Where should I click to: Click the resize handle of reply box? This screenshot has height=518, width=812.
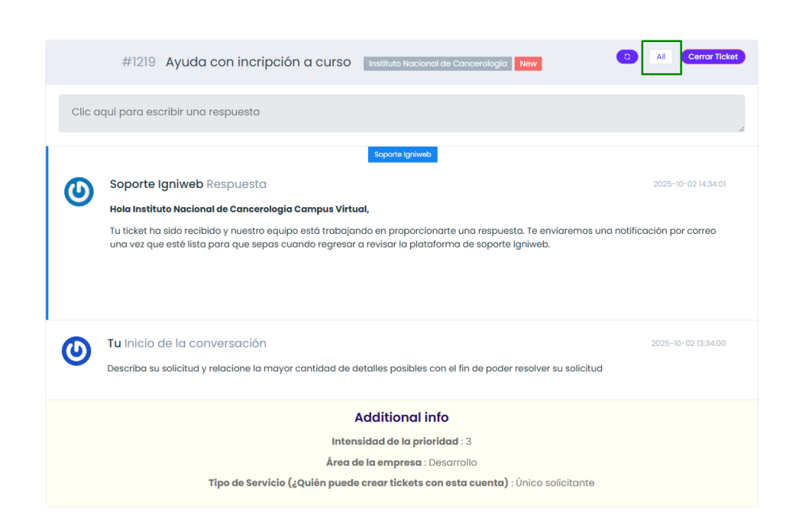[x=741, y=129]
